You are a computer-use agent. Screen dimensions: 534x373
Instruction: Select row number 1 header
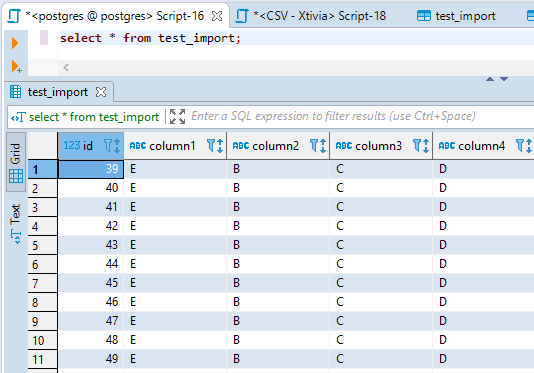tap(43, 169)
